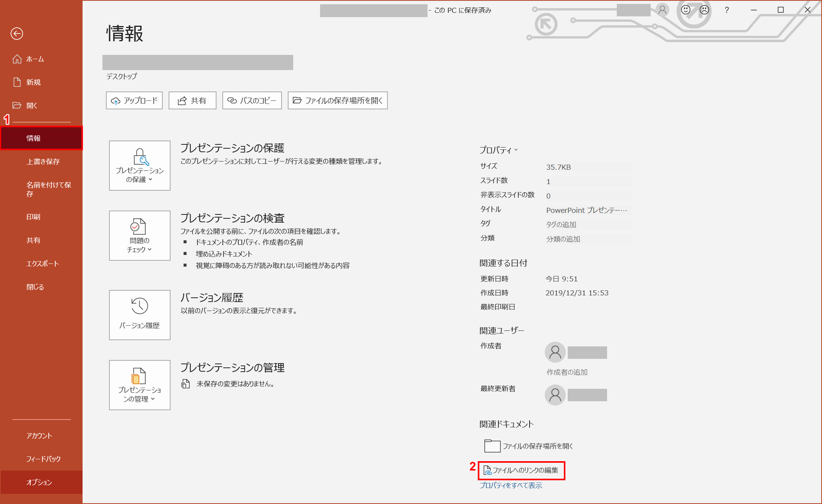Click 作成者の追加 field
822x504 pixels.
pos(567,372)
